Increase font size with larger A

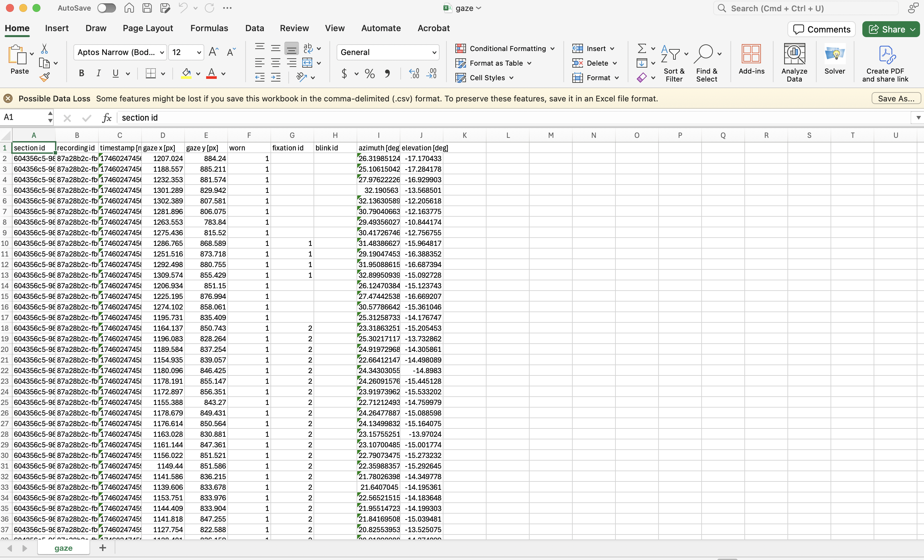pyautogui.click(x=214, y=52)
